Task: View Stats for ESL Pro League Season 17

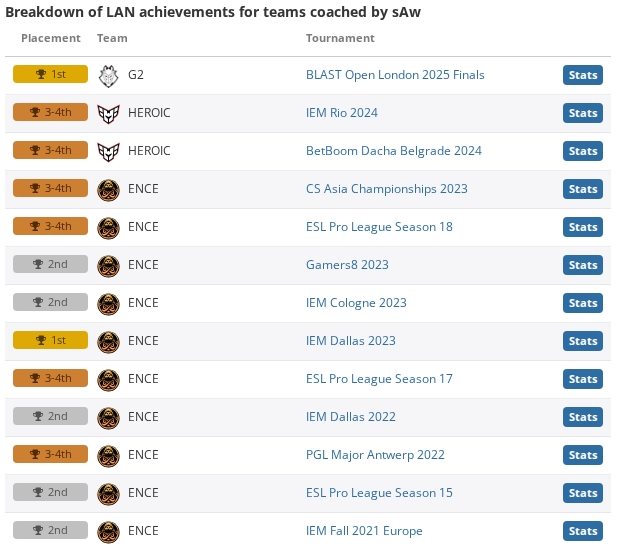Action: tap(583, 379)
